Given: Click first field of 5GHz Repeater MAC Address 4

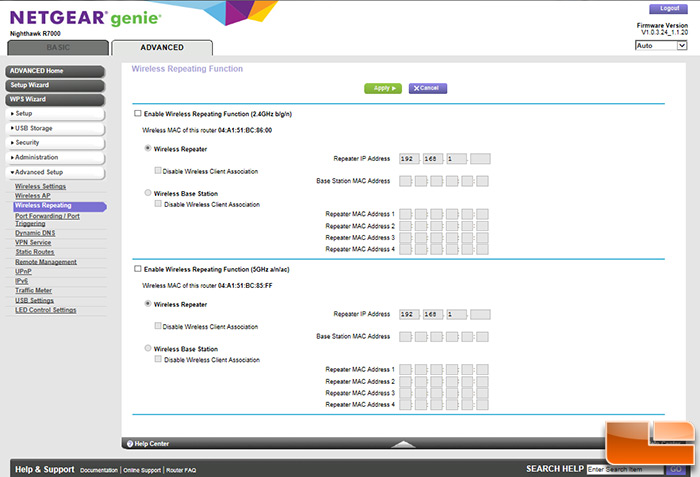Looking at the screenshot, I should pos(405,405).
